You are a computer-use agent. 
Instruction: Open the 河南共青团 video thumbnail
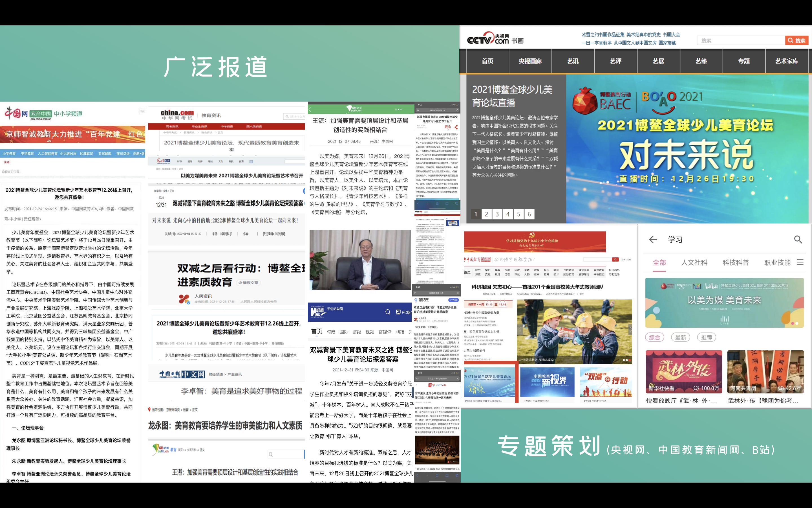(x=765, y=372)
